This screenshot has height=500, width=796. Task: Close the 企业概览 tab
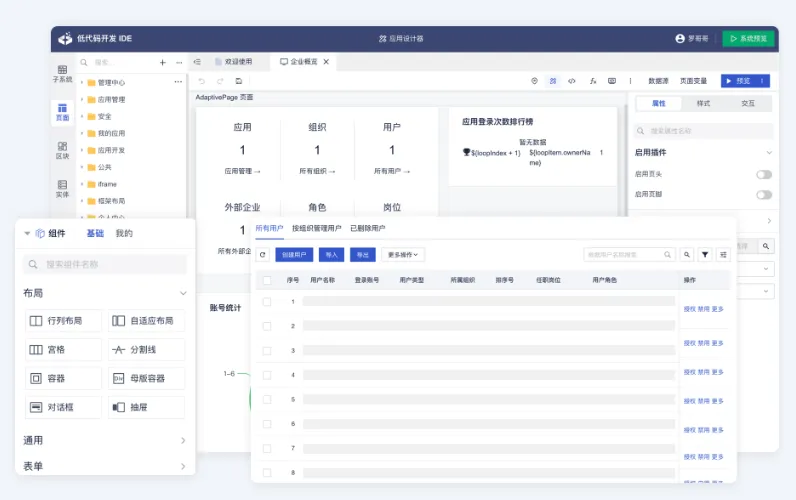(x=326, y=62)
